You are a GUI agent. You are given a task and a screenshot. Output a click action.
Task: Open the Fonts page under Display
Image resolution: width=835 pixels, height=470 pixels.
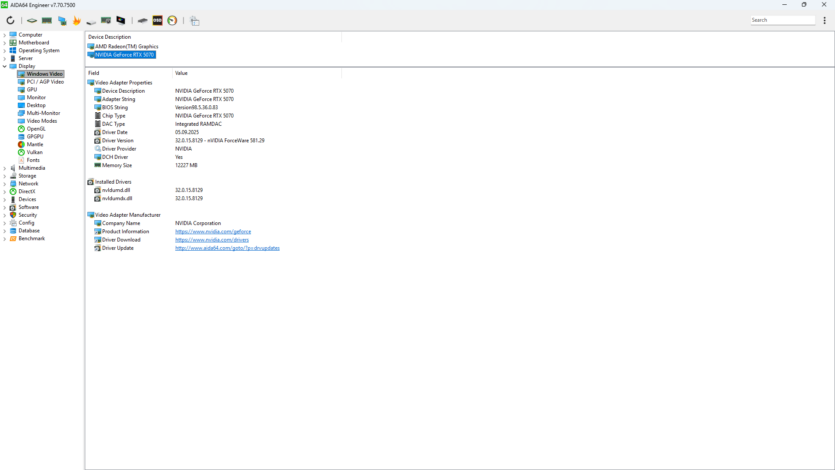33,160
